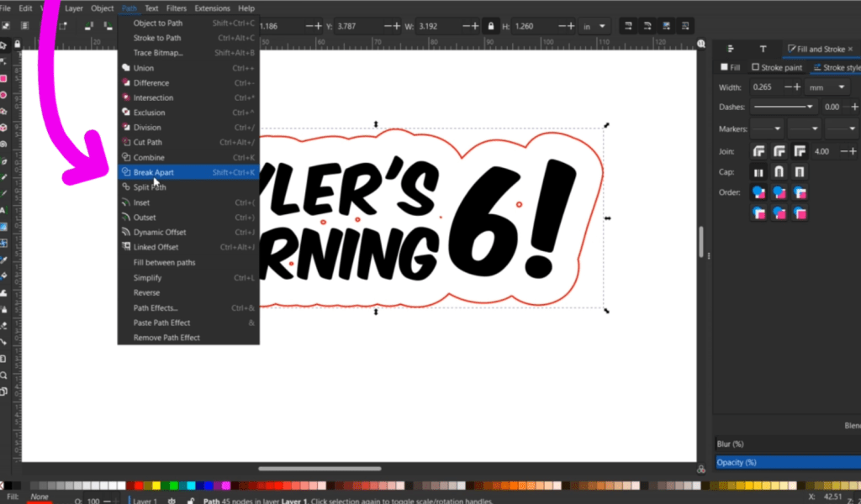This screenshot has width=861, height=504.
Task: Click the Text panel tab icon
Action: 763,50
